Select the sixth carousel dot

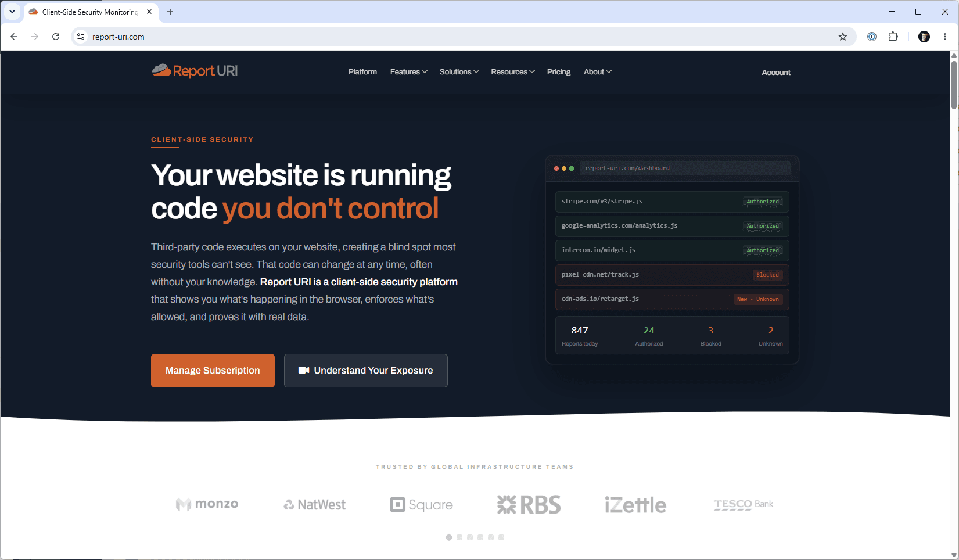[x=501, y=537]
